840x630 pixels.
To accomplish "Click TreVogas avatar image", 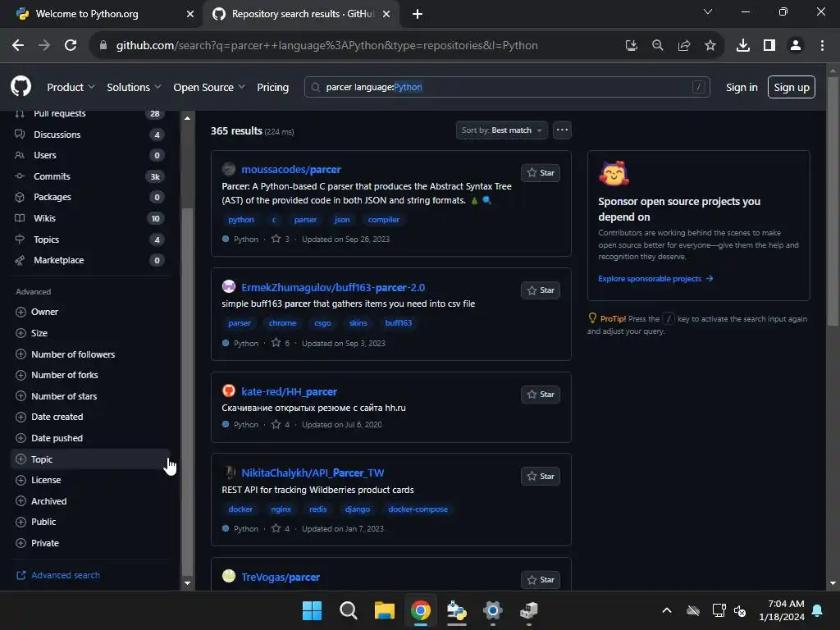I will (229, 576).
